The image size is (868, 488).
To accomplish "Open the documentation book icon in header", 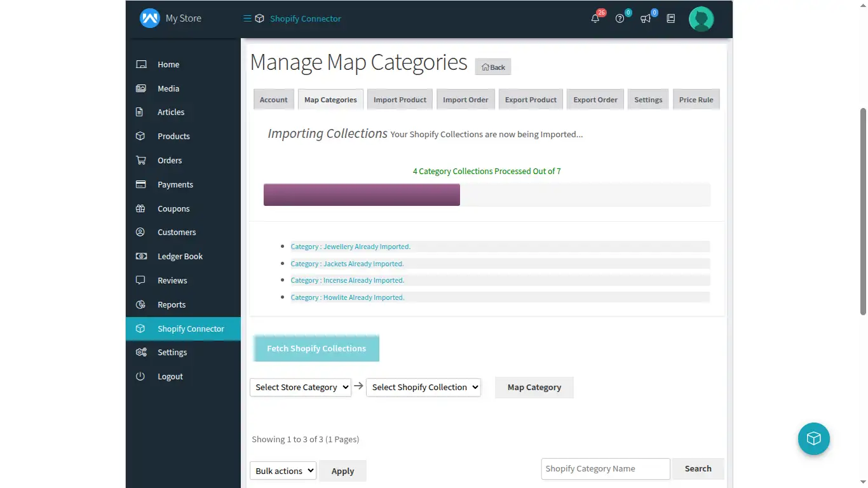I will click(670, 19).
